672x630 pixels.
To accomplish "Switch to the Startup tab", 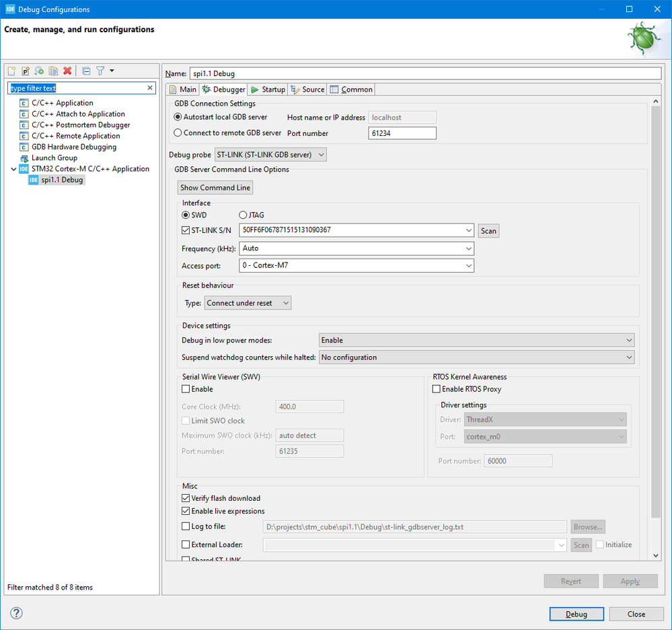I will 268,90.
